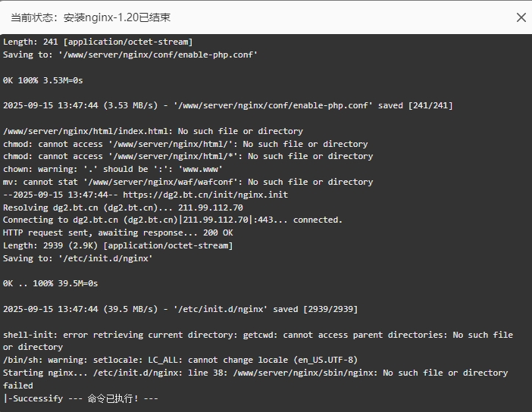Click the mv cannot stat wafconf line
This screenshot has height=412, width=532.
188,182
